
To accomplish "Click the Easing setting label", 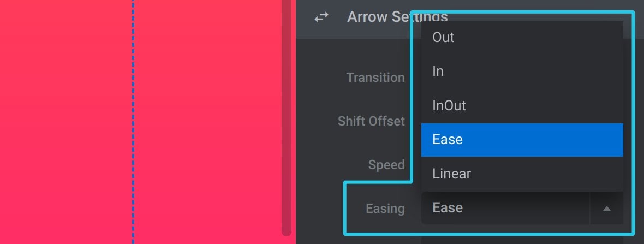I will click(385, 209).
